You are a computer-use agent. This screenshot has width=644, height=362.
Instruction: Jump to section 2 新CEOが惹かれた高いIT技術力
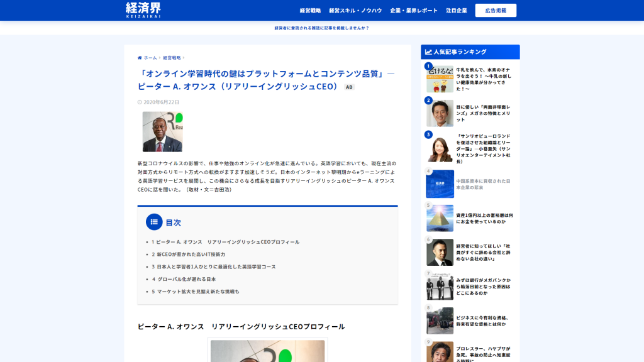[189, 255]
